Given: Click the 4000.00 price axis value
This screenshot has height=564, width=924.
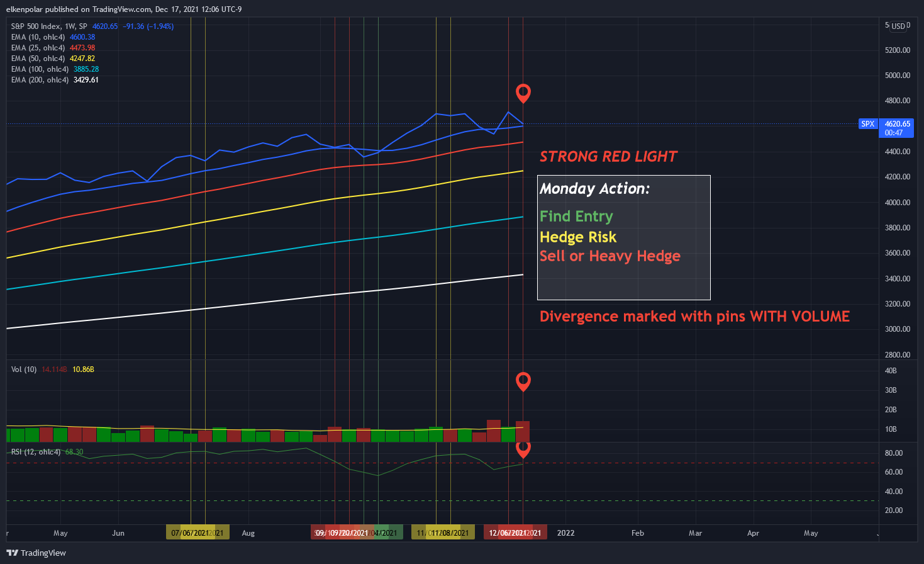Looking at the screenshot, I should click(898, 203).
